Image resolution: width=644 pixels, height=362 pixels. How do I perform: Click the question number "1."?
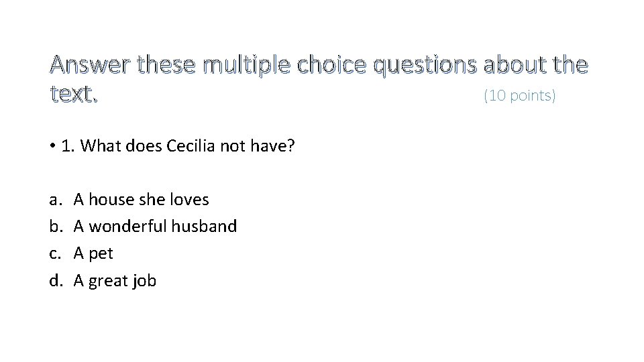pos(68,146)
